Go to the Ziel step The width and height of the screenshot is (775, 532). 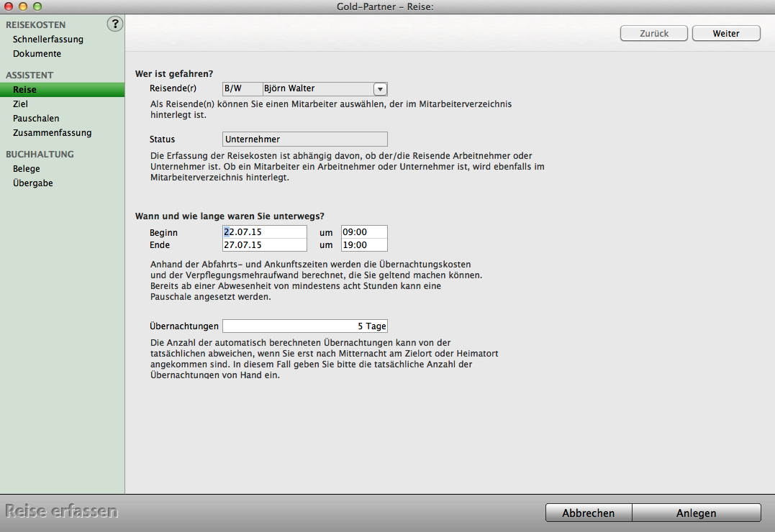(20, 104)
